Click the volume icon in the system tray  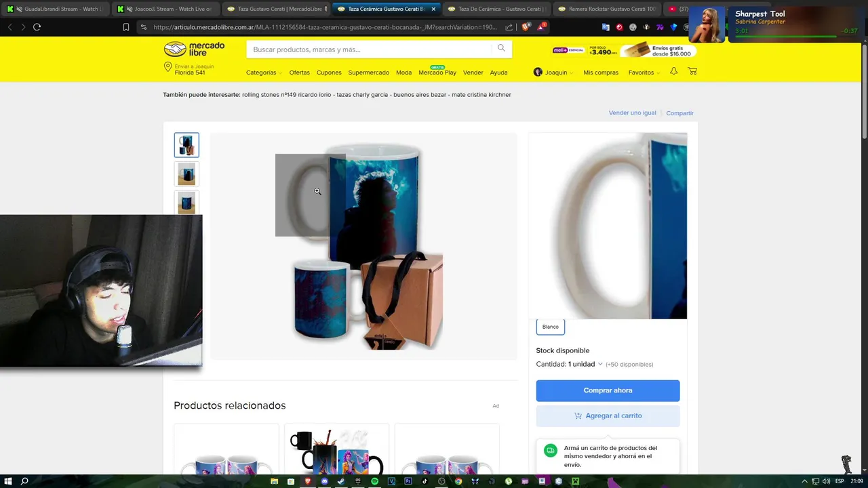(x=827, y=481)
